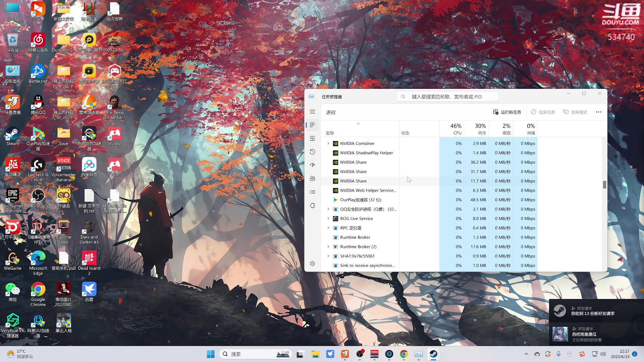The height and width of the screenshot is (362, 644).
Task: Sort processes by 磁盘 column
Action: point(501,129)
